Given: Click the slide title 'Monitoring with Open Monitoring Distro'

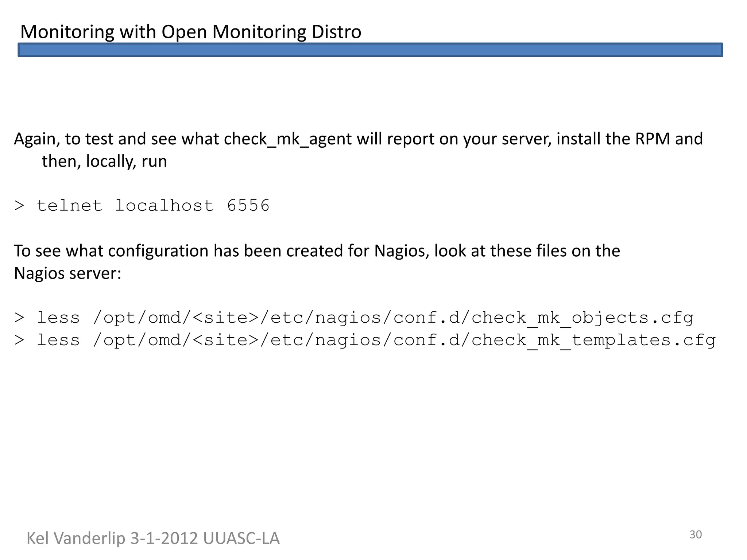Looking at the screenshot, I should click(190, 32).
